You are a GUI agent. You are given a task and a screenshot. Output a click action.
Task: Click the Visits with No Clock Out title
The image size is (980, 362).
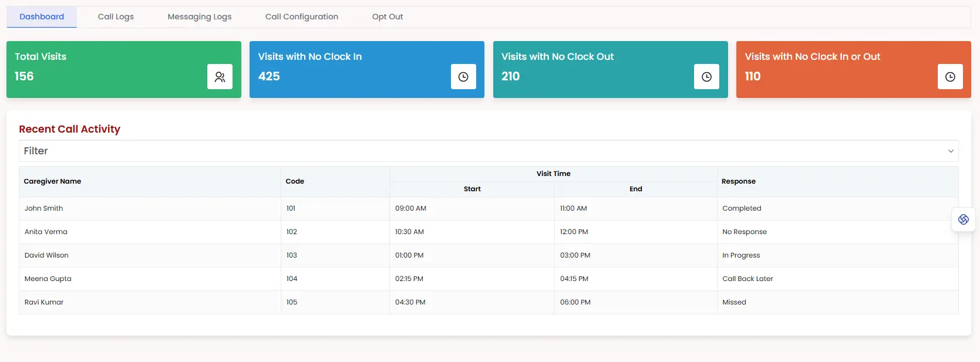tap(557, 56)
